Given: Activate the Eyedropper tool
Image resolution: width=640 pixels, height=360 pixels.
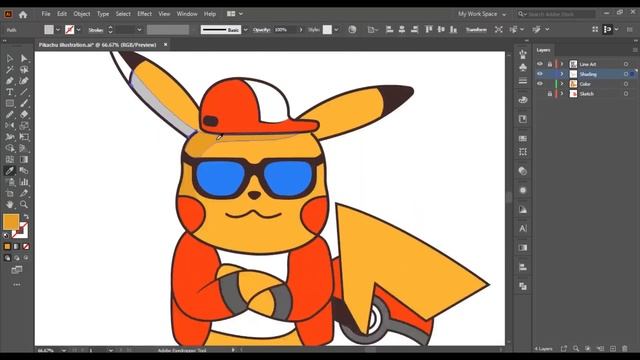Looking at the screenshot, I should coord(10,171).
